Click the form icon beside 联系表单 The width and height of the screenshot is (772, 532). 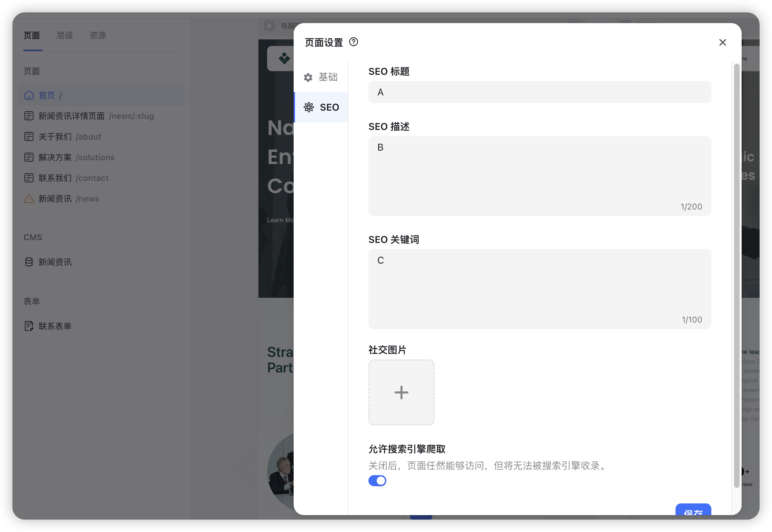pos(29,326)
